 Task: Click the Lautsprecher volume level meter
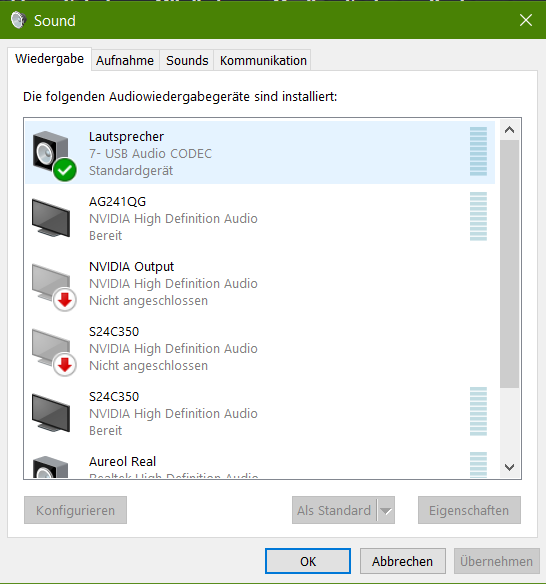click(478, 152)
